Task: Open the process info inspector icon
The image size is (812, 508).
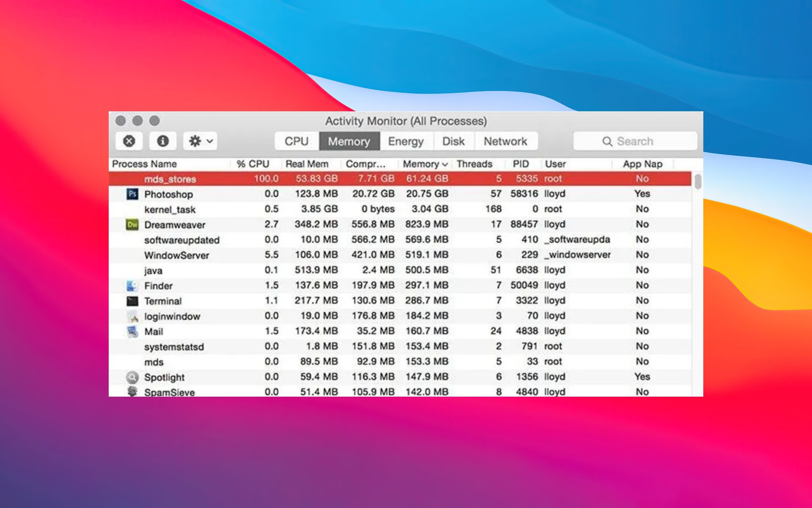Action: tap(163, 141)
